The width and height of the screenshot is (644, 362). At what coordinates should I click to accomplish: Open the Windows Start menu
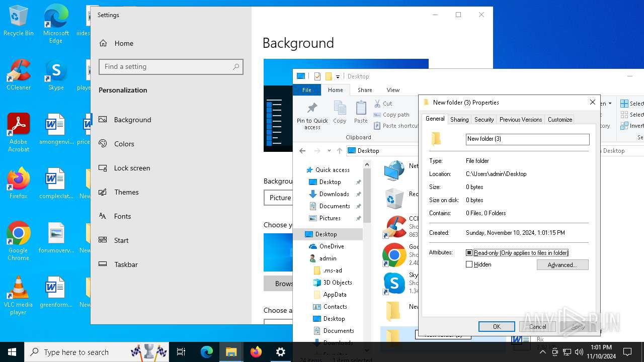pos(12,352)
